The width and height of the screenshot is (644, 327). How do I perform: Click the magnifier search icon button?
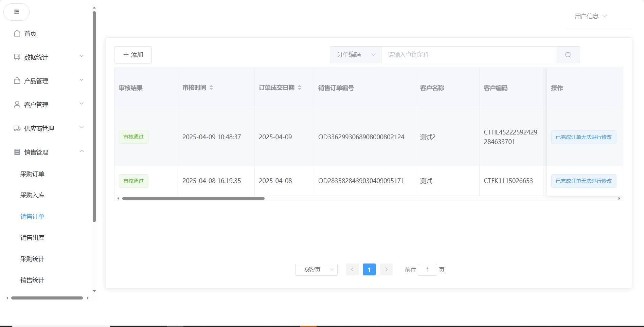(568, 55)
